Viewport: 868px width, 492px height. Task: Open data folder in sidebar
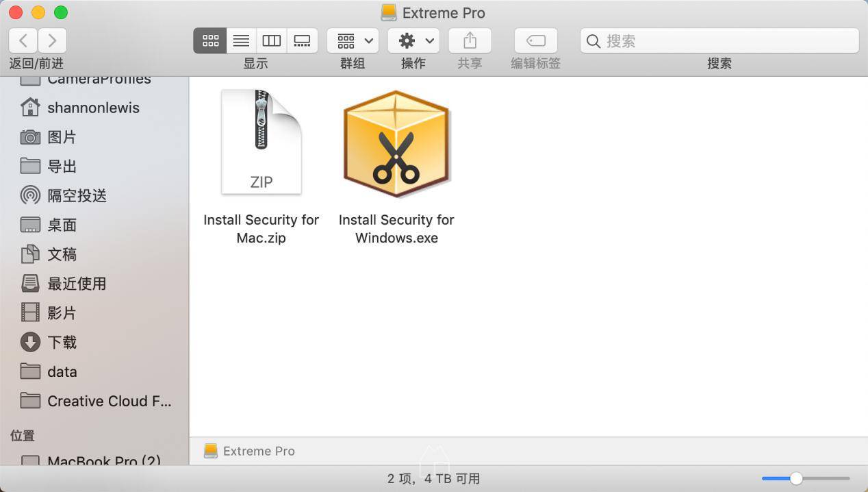click(94, 371)
